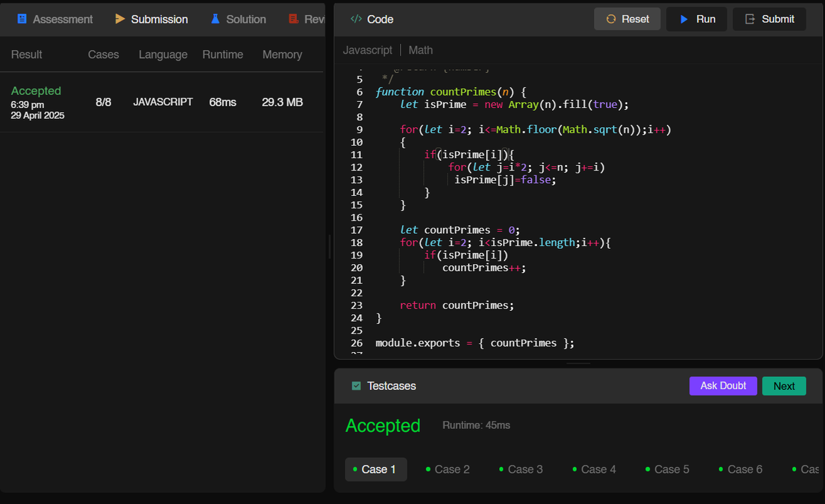Click the Memory column header
825x504 pixels.
tap(282, 54)
